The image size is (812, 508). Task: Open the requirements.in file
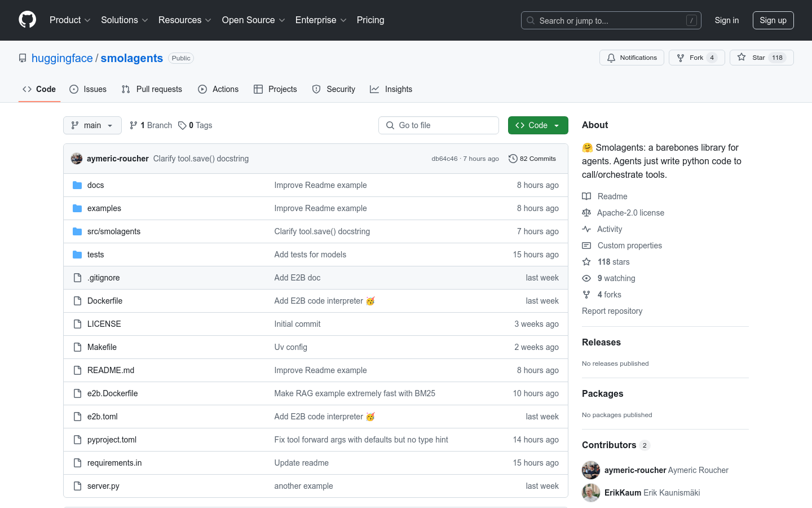click(x=114, y=463)
